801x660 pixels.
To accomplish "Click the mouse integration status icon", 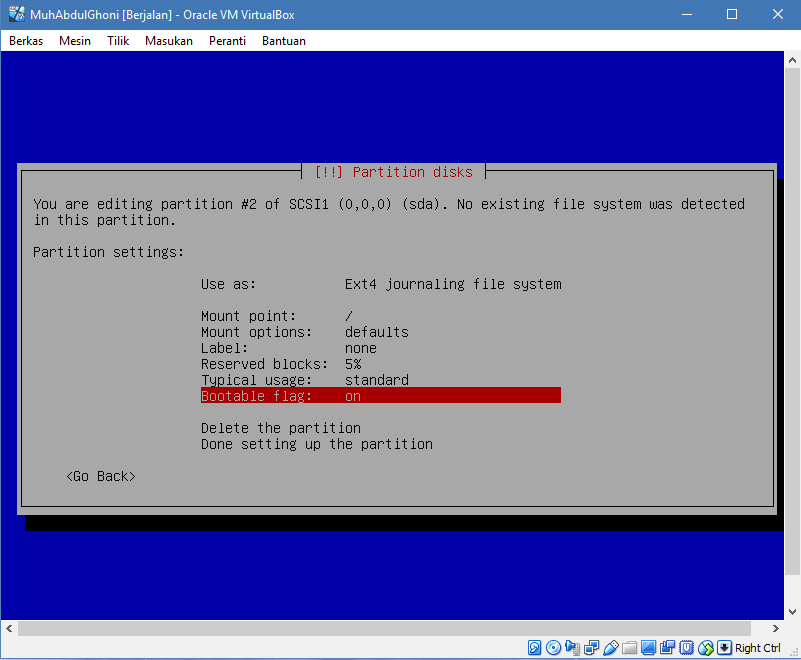I will point(705,648).
